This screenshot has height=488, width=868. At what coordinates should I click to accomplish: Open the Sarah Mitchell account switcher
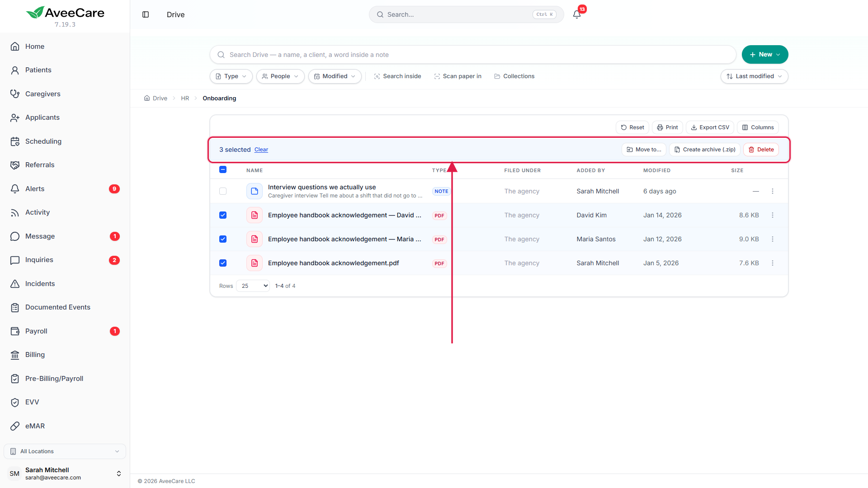click(65, 474)
